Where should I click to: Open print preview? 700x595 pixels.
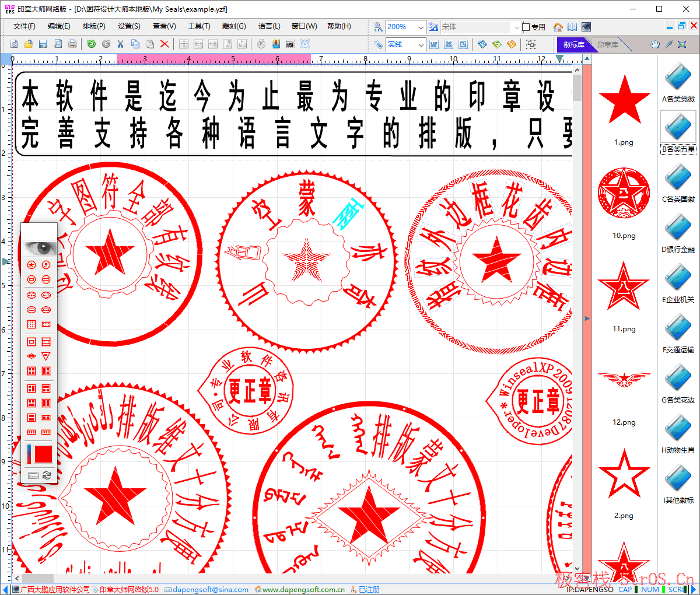(58, 44)
